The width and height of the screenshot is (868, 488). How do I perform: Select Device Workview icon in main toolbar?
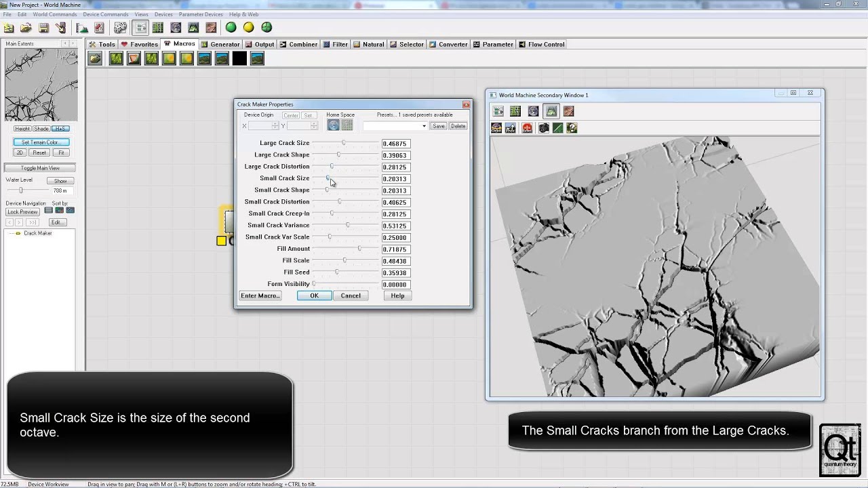click(x=140, y=28)
